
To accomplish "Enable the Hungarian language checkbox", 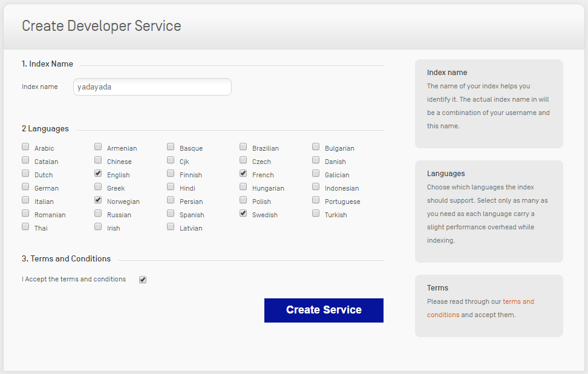I will (243, 186).
